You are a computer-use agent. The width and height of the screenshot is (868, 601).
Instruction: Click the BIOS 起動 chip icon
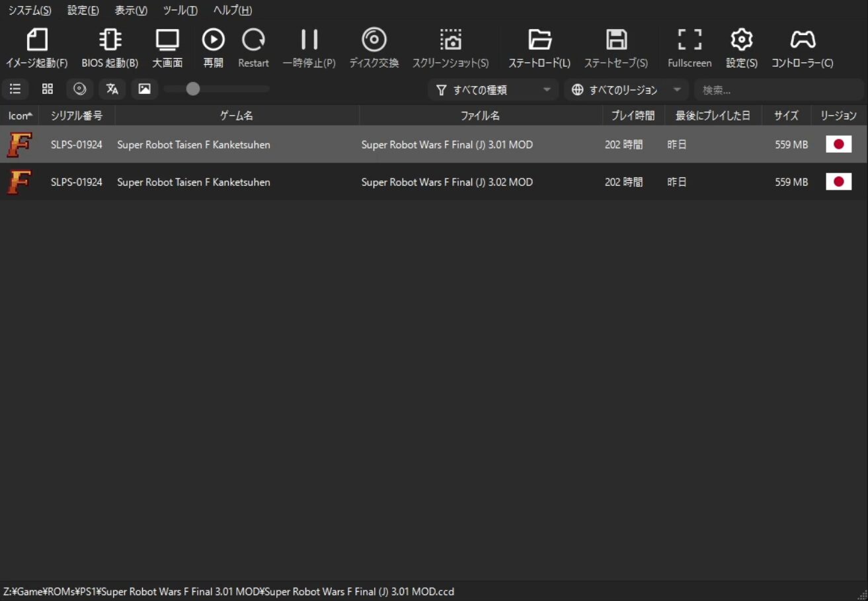110,40
